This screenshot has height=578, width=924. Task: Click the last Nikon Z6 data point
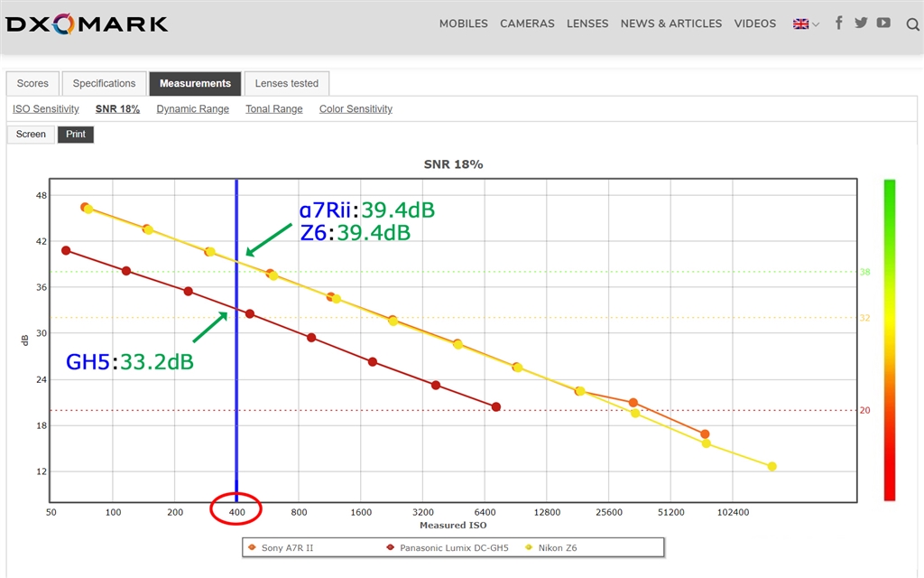coord(772,467)
